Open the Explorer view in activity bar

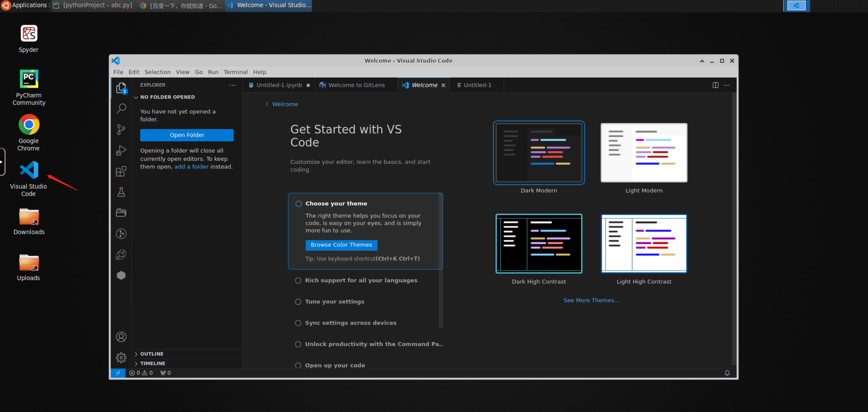pos(121,88)
